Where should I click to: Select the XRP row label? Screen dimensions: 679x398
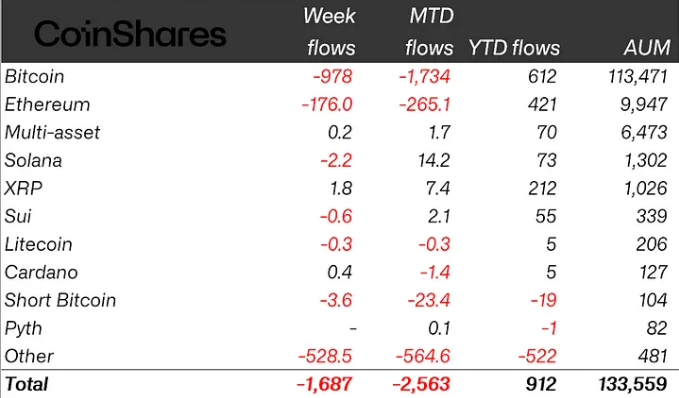point(23,188)
